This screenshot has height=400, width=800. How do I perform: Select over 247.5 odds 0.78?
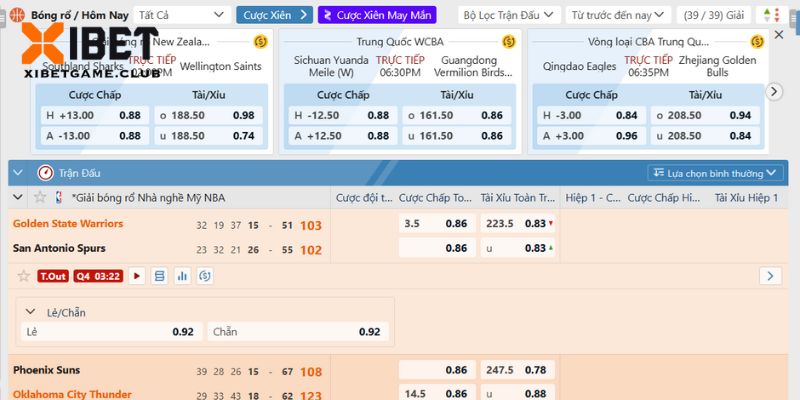[517, 370]
